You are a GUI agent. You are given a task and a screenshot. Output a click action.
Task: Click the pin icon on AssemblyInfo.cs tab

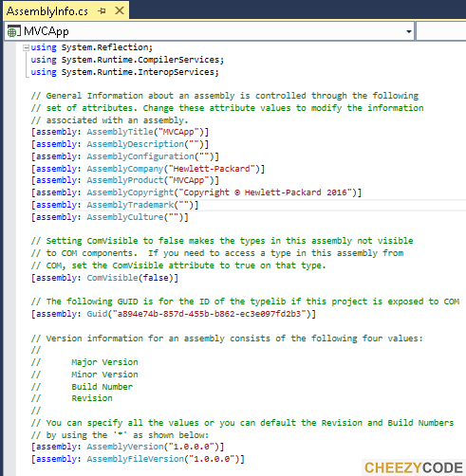[x=102, y=11]
